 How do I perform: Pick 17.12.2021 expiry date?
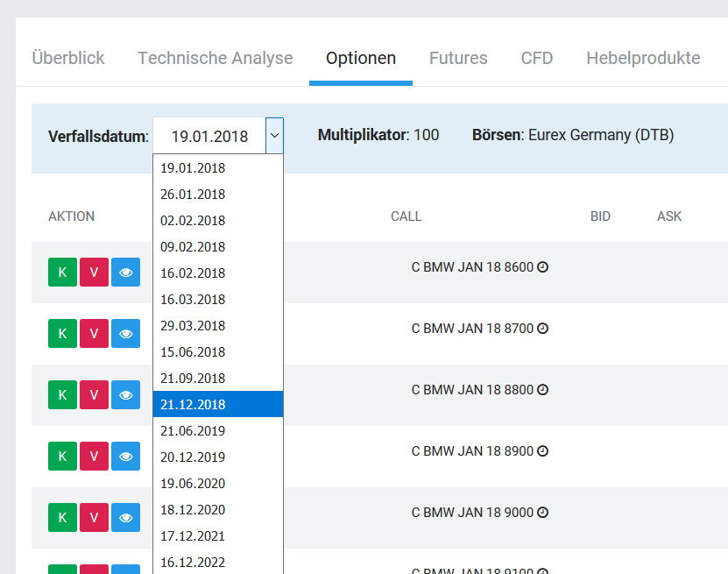pyautogui.click(x=218, y=536)
